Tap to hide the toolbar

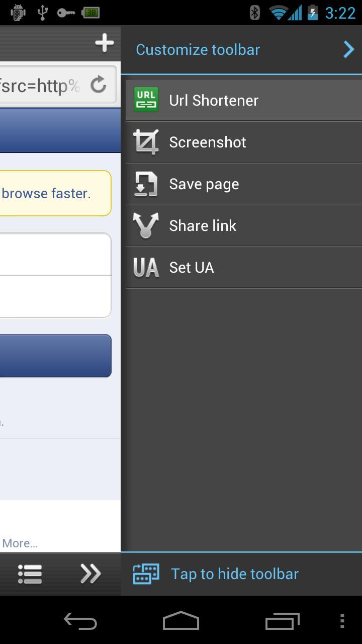click(x=234, y=574)
